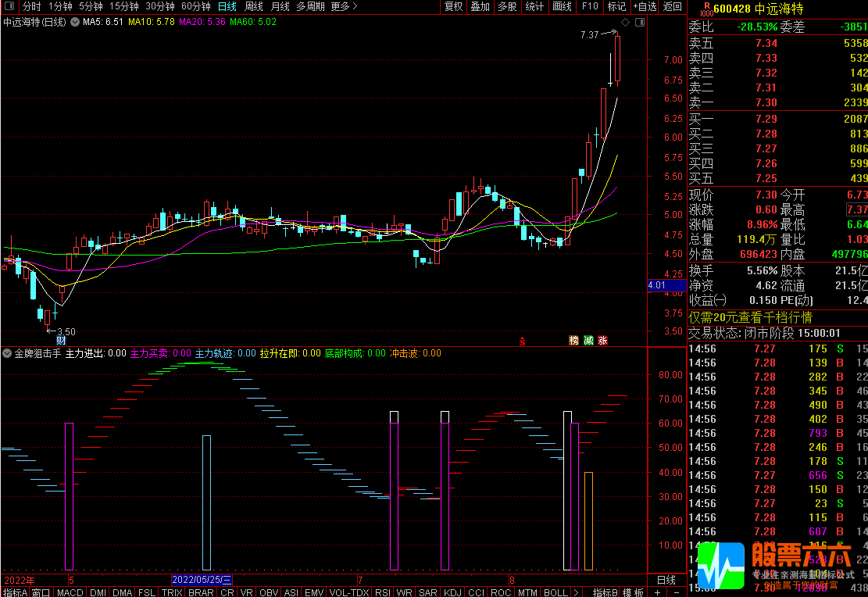Click 交易状态: 闭市阶段 status text

(x=765, y=333)
